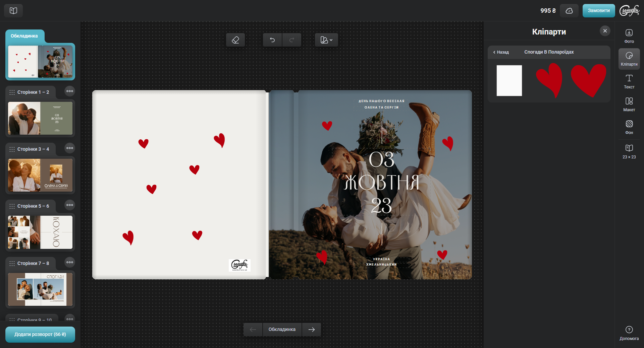This screenshot has width=644, height=348.
Task: Open options menu for Сторінки 5 – 6
Action: tap(69, 205)
